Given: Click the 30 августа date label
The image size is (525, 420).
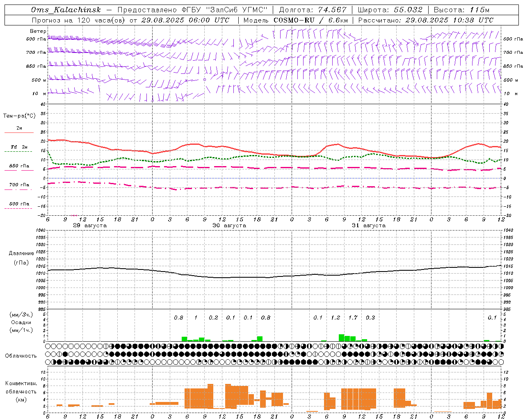Looking at the screenshot, I should [x=229, y=226].
